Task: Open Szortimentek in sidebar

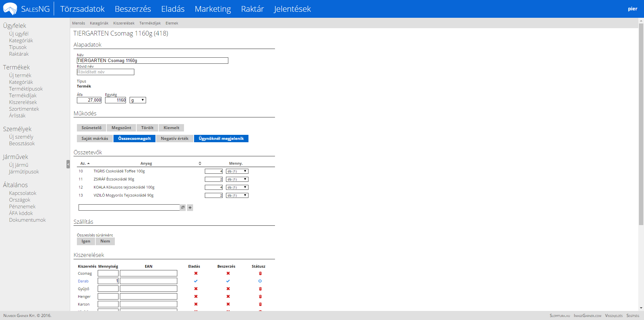Action: [24, 109]
